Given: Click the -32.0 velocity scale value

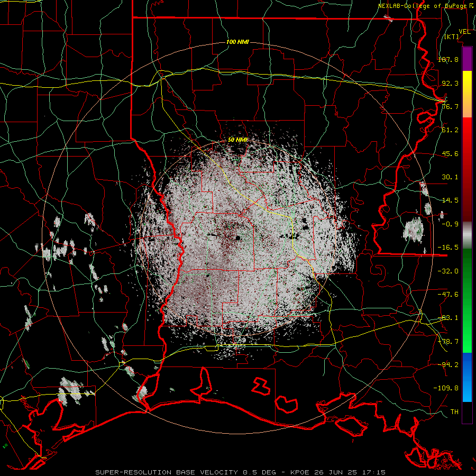Looking at the screenshot, I should pos(448,271).
